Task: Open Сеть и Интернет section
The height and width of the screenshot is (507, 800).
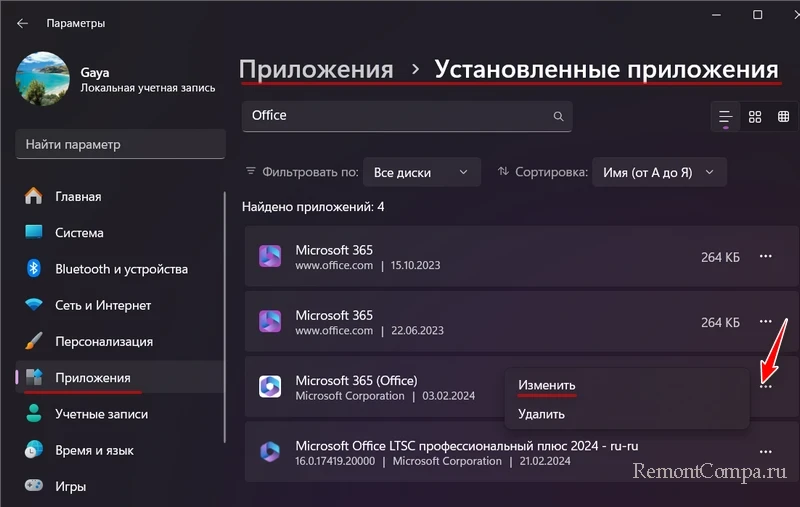Action: [119, 305]
